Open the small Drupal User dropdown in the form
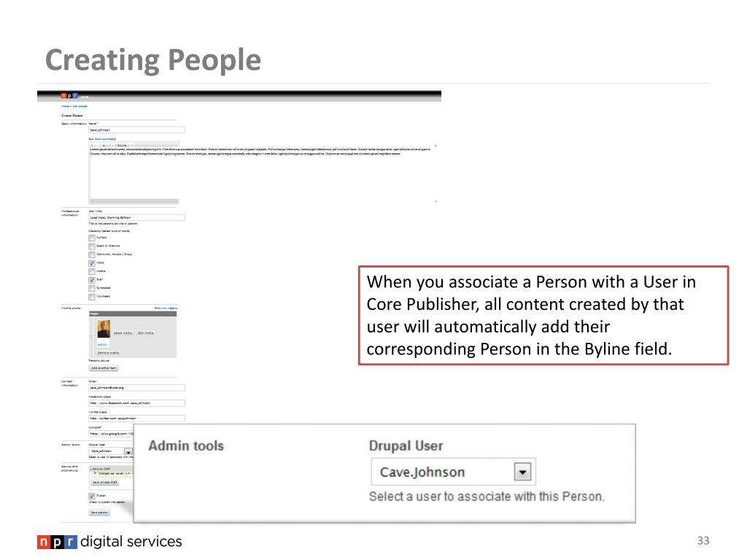747x560 pixels. [111, 451]
